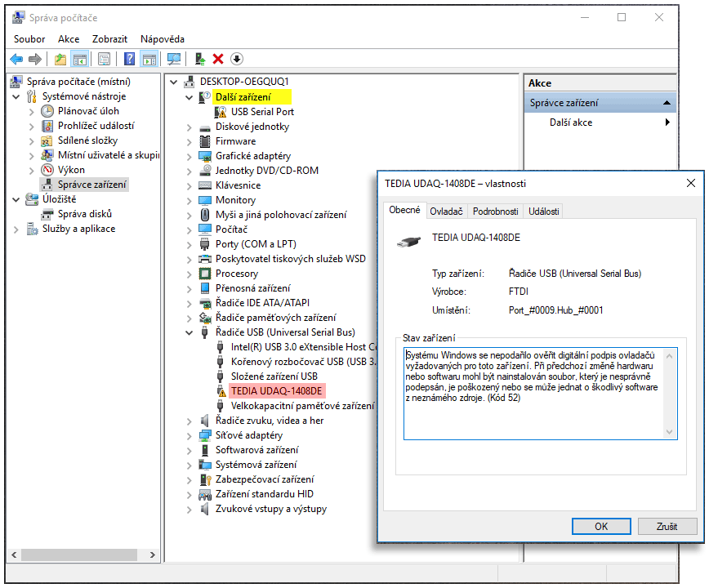Image resolution: width=709 pixels, height=588 pixels.
Task: Open the Soubor menu
Action: (29, 39)
